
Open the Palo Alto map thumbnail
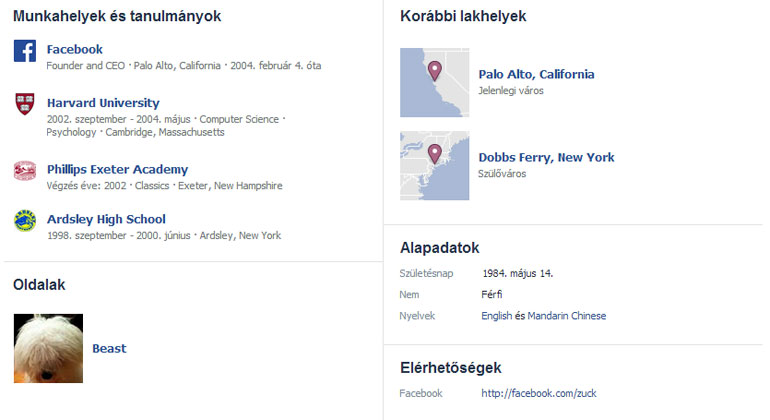pos(433,83)
